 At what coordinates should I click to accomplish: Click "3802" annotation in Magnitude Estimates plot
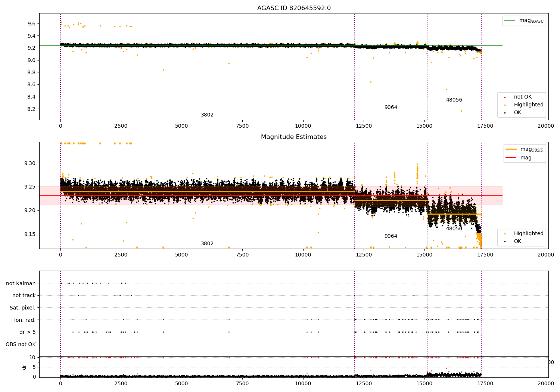tap(207, 244)
